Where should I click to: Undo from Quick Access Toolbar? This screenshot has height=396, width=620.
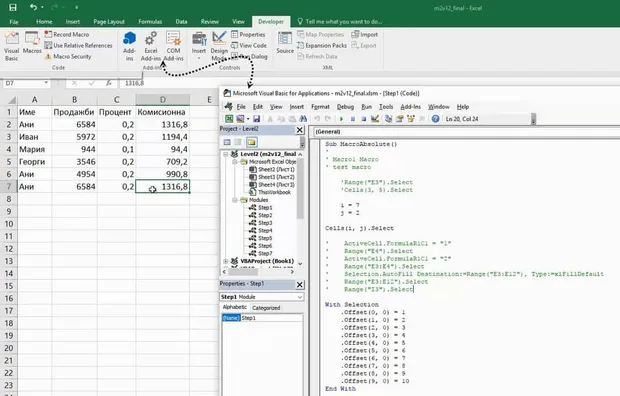[x=33, y=8]
